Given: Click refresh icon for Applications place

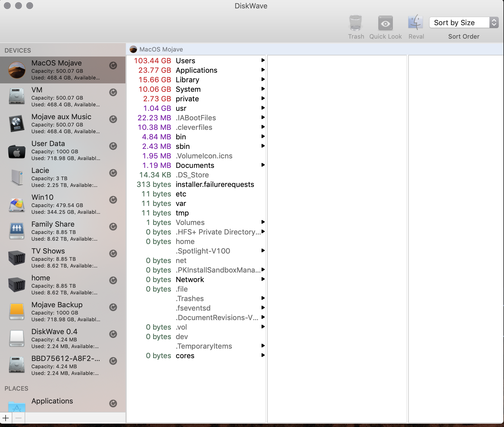Looking at the screenshot, I should tap(113, 403).
